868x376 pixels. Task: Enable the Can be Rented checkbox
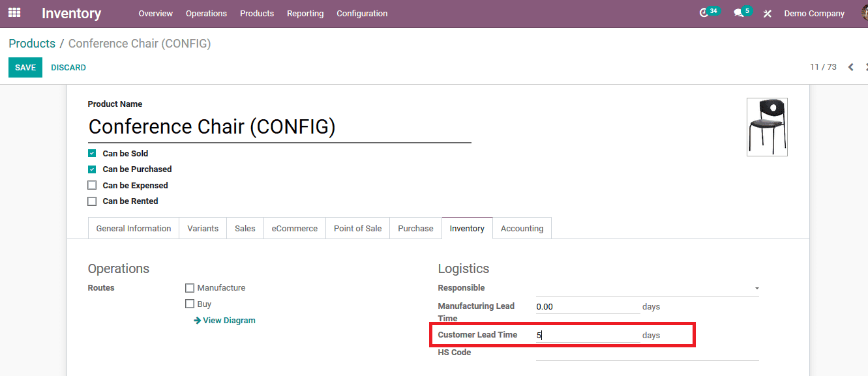pyautogui.click(x=92, y=201)
